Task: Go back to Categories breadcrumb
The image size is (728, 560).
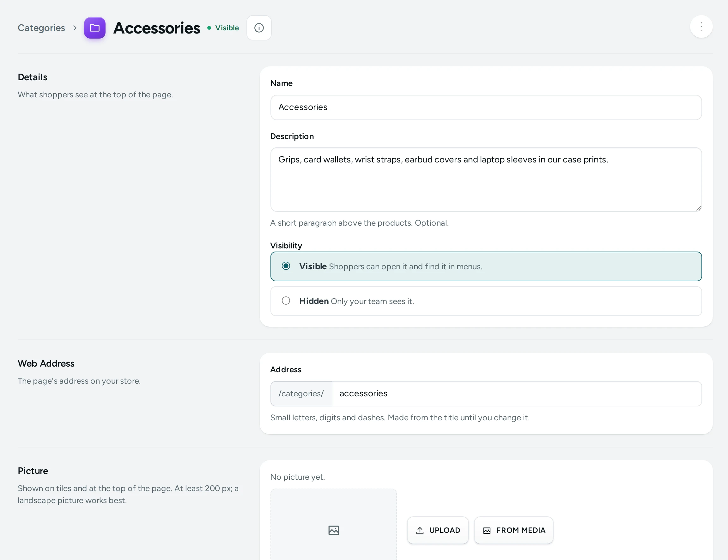Action: point(41,28)
